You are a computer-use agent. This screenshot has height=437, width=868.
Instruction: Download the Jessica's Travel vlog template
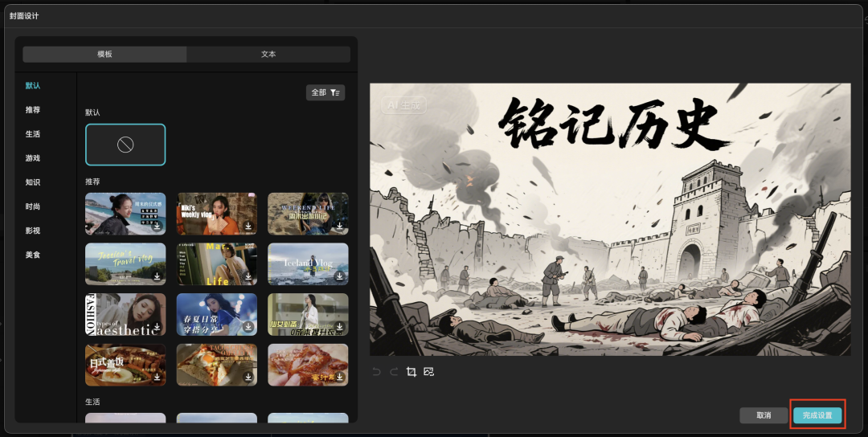click(158, 276)
